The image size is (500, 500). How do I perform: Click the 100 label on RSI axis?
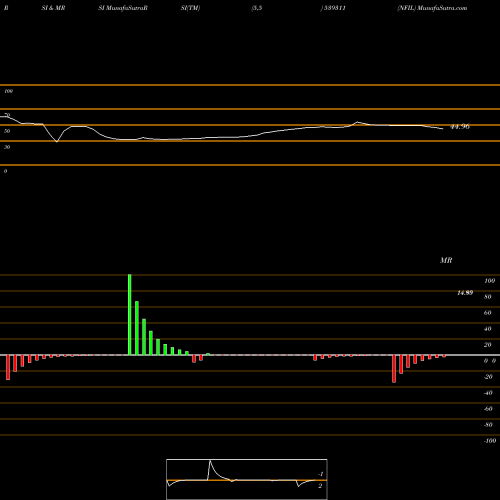pos(8,91)
